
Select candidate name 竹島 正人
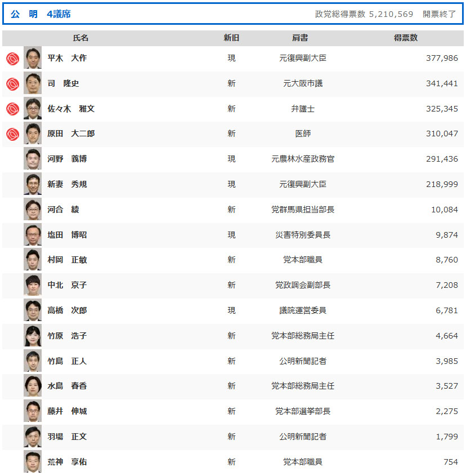[x=67, y=361]
